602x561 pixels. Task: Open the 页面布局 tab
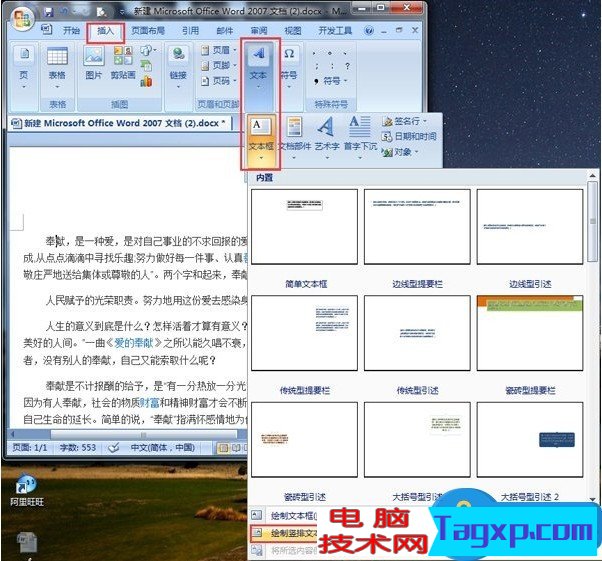pos(148,30)
